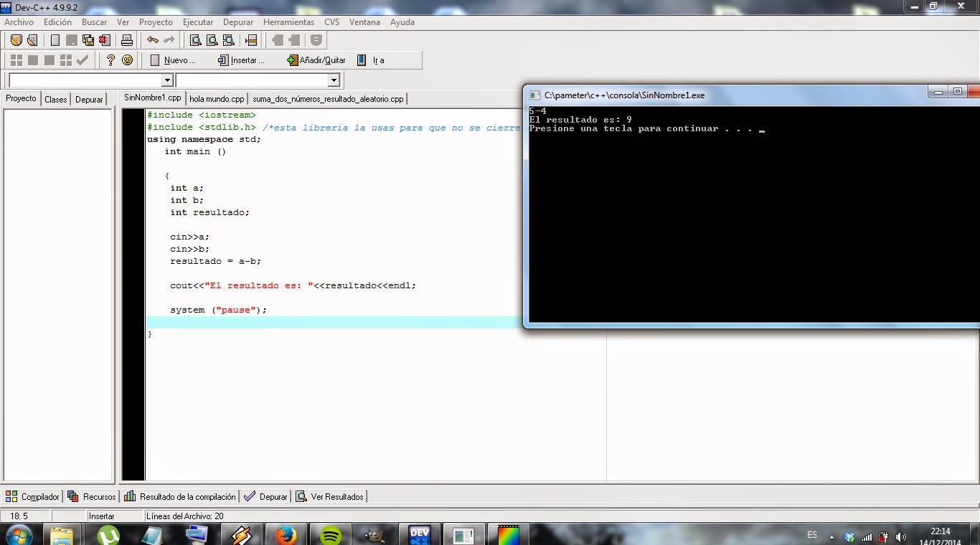Viewport: 980px width, 545px height.
Task: Click the Redo arrow icon
Action: click(x=169, y=40)
